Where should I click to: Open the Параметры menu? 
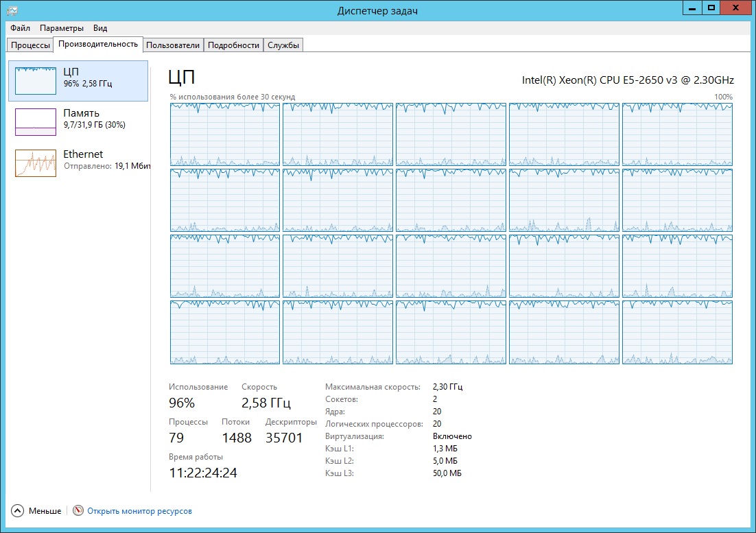62,28
